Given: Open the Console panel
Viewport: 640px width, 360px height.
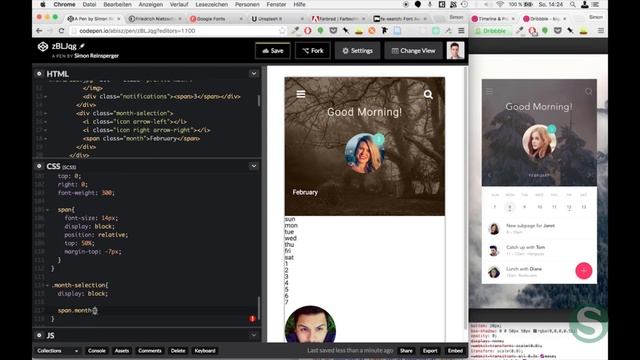Looking at the screenshot, I should 97,351.
